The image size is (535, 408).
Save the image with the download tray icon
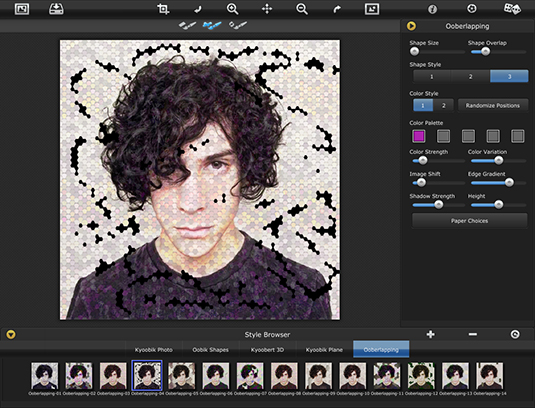[56, 9]
